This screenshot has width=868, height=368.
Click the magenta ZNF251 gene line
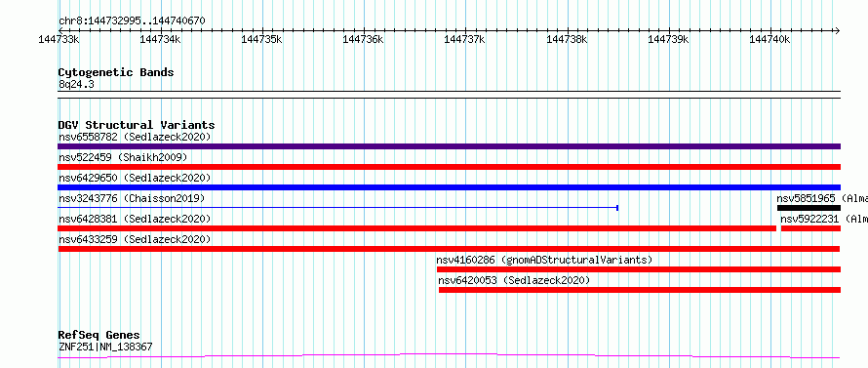(449, 356)
